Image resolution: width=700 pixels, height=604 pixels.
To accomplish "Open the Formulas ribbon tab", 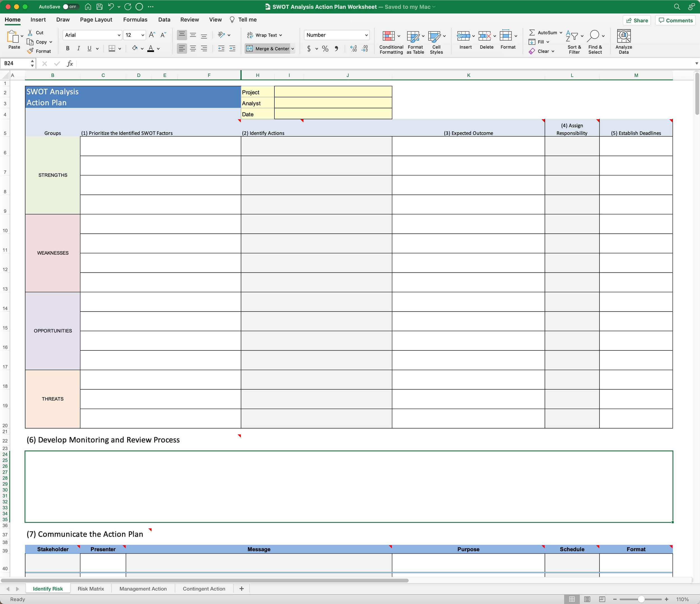I will (x=135, y=20).
